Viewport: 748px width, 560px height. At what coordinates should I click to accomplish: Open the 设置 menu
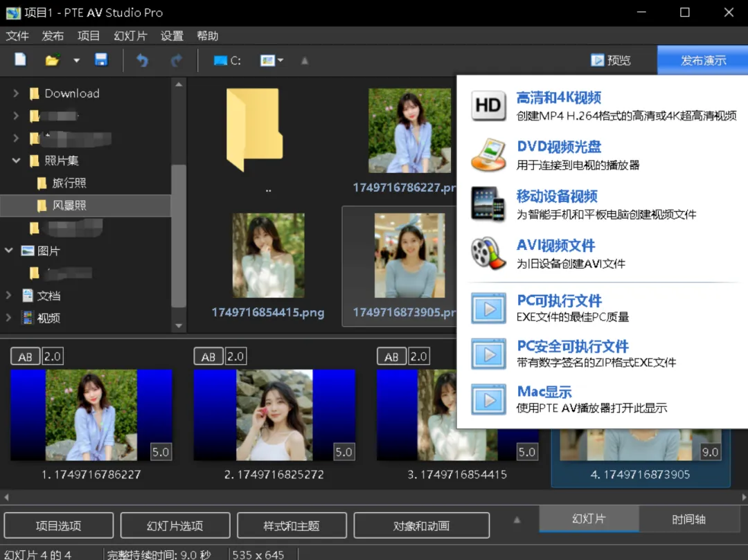[172, 36]
